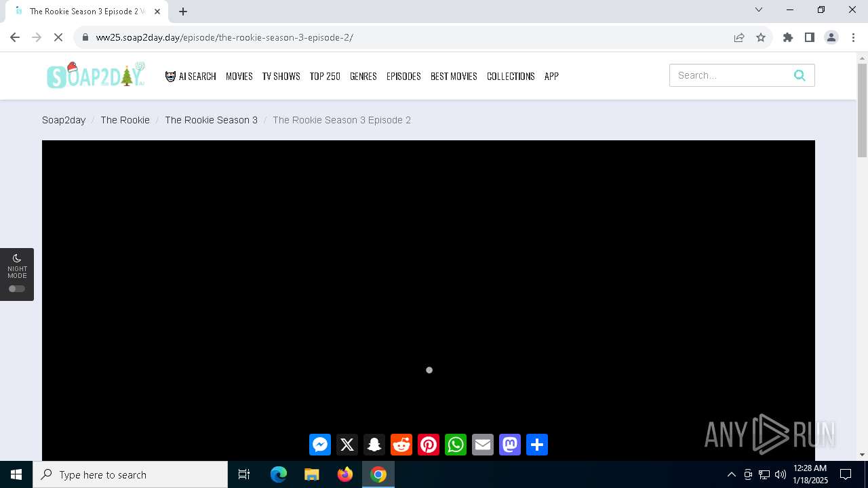Open the Chrome three-dot menu
The image size is (868, 488).
pos(853,37)
